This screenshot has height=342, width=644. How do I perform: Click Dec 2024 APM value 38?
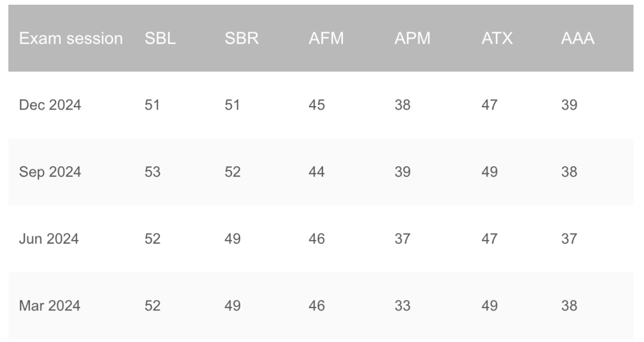point(402,105)
